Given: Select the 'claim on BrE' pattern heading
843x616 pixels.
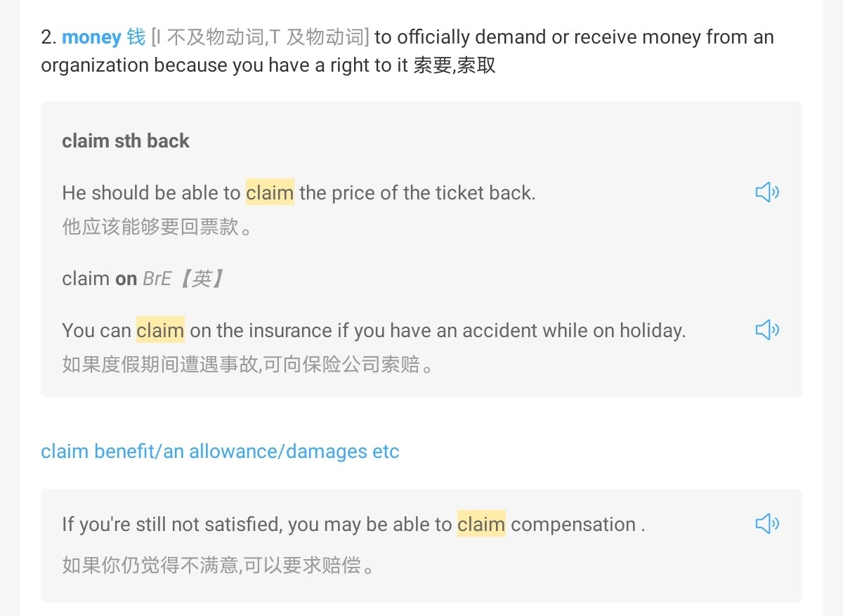Looking at the screenshot, I should pyautogui.click(x=143, y=279).
